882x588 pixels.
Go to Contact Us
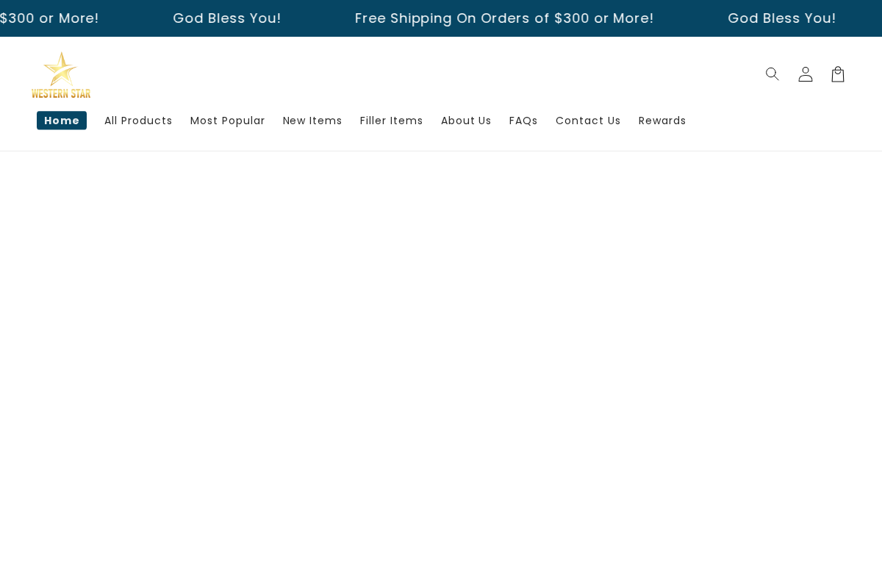588,121
